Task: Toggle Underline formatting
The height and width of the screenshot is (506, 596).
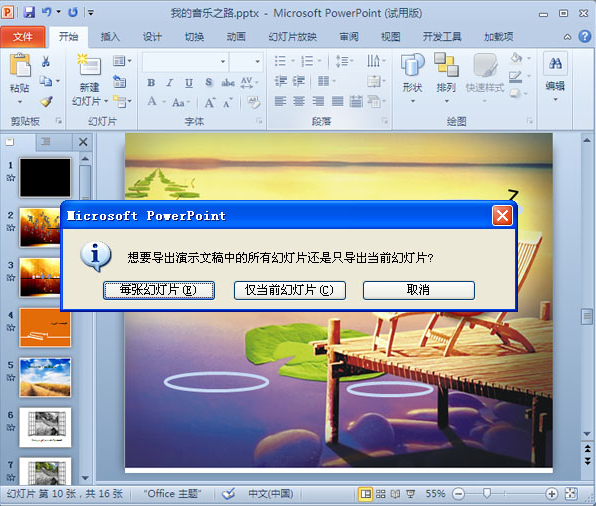Action: [x=189, y=82]
